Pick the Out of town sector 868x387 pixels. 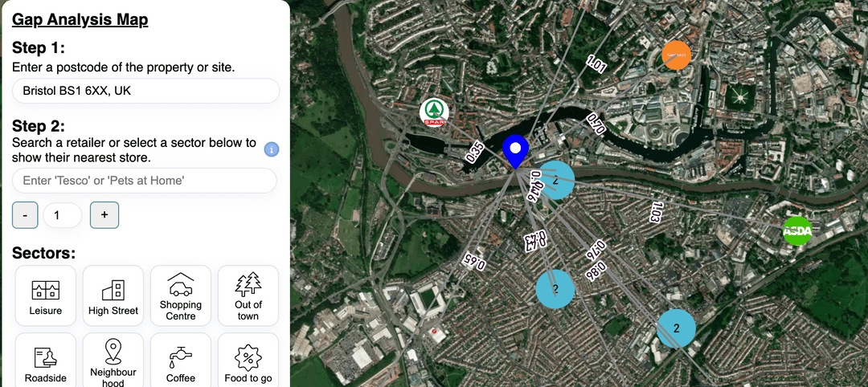pyautogui.click(x=248, y=295)
